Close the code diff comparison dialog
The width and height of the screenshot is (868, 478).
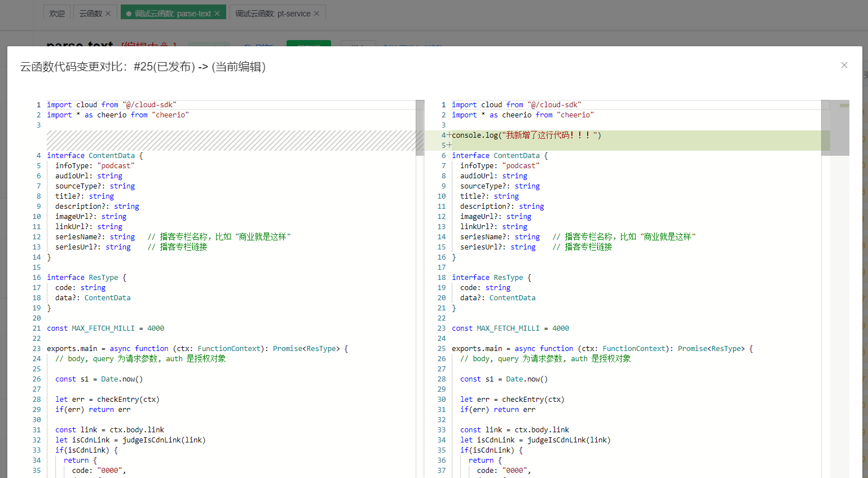point(844,65)
